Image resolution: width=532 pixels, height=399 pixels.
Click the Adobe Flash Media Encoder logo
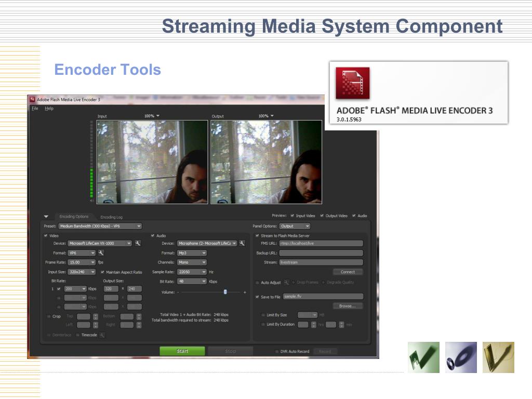click(353, 83)
